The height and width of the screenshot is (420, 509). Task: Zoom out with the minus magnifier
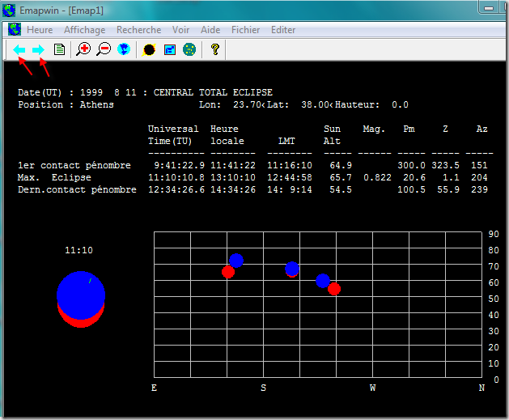tap(104, 49)
